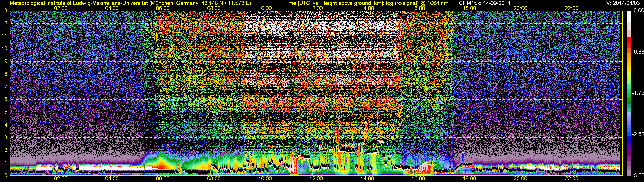
Task: Click the 20:00 label on the bottom time axis
Action: [521, 179]
